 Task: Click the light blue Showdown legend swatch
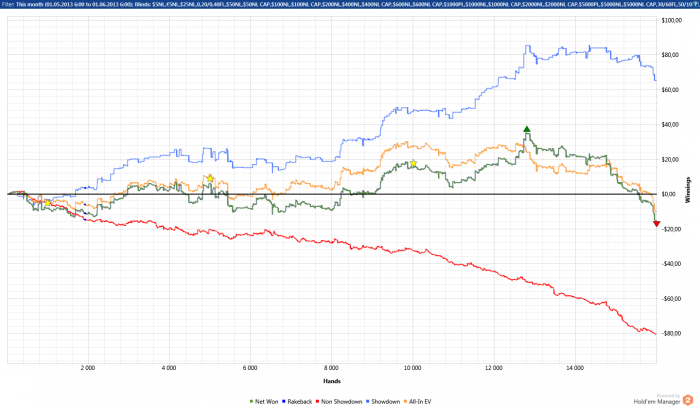tap(367, 401)
